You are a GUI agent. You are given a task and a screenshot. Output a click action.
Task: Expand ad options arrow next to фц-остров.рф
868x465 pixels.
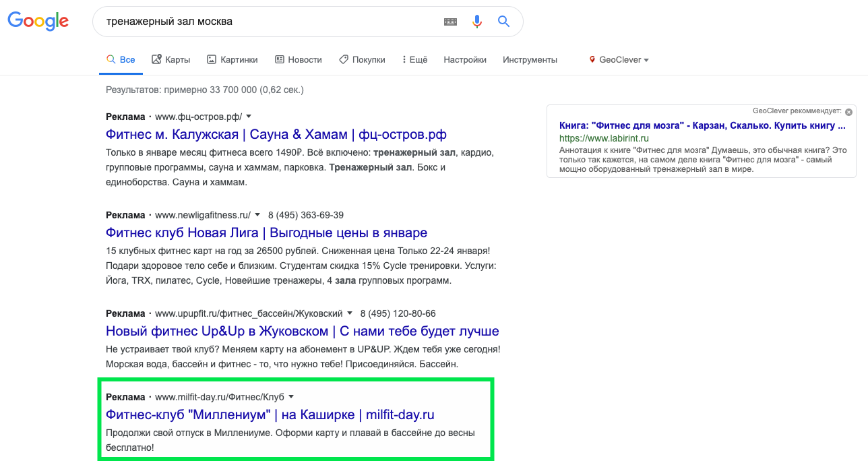(x=249, y=117)
